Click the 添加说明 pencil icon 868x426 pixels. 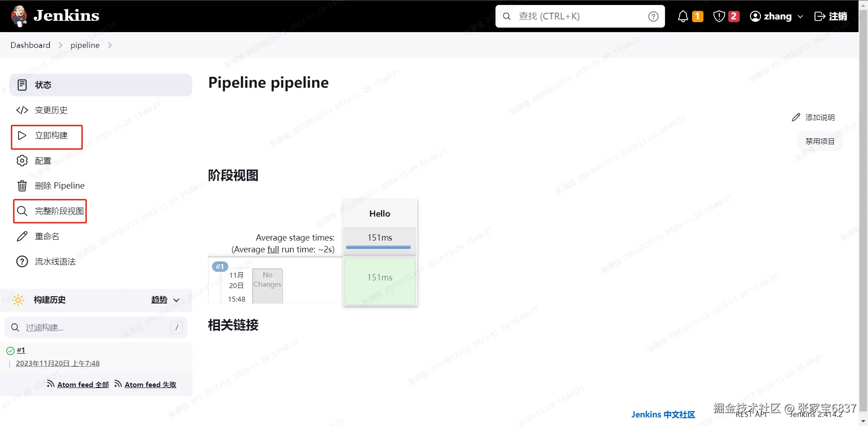[796, 117]
